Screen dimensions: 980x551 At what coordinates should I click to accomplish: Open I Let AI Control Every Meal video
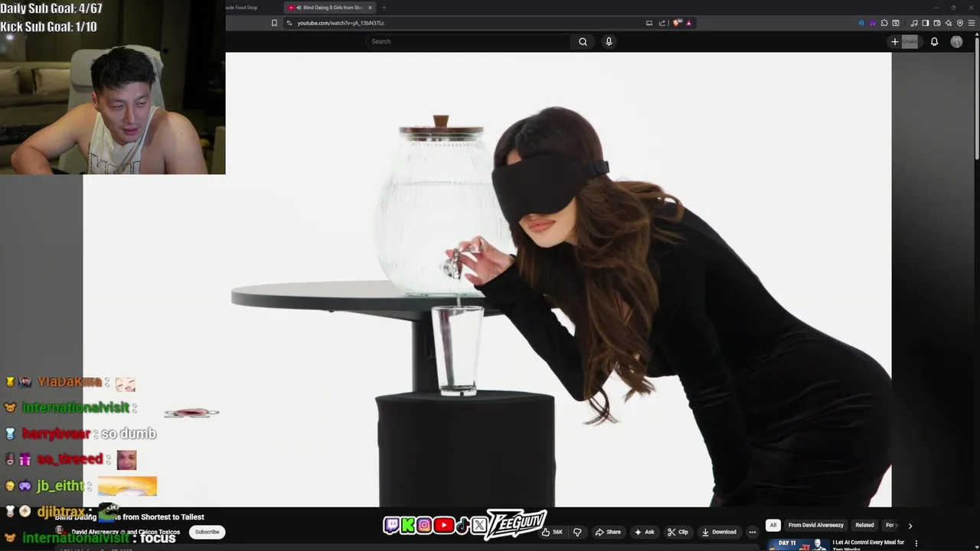point(868,545)
